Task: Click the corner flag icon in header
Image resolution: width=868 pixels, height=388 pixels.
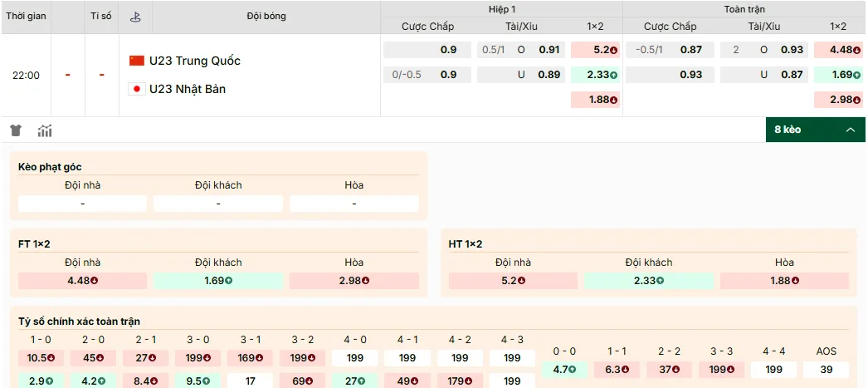Action: coord(135,17)
